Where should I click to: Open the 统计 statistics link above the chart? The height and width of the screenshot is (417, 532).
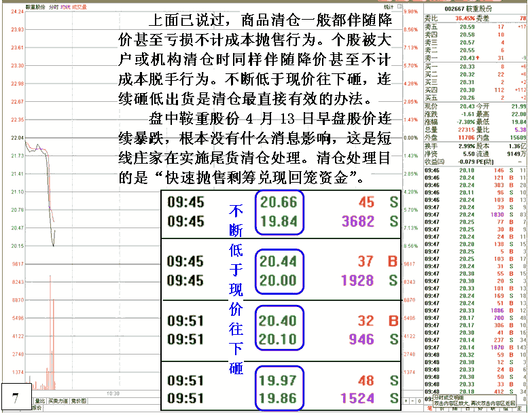coord(389,7)
